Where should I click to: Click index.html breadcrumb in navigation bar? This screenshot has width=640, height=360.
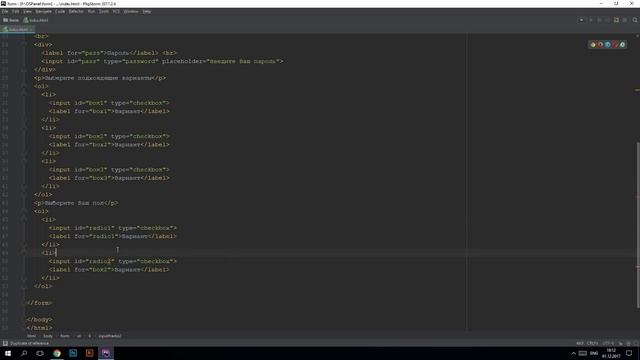pyautogui.click(x=36, y=20)
